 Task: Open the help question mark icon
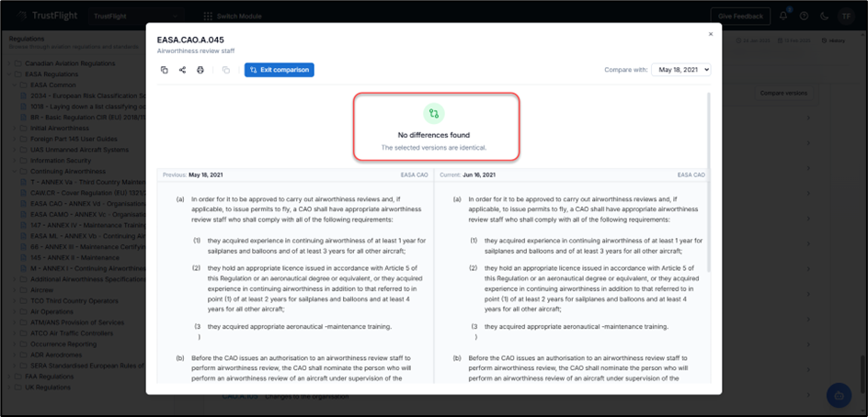tap(804, 16)
